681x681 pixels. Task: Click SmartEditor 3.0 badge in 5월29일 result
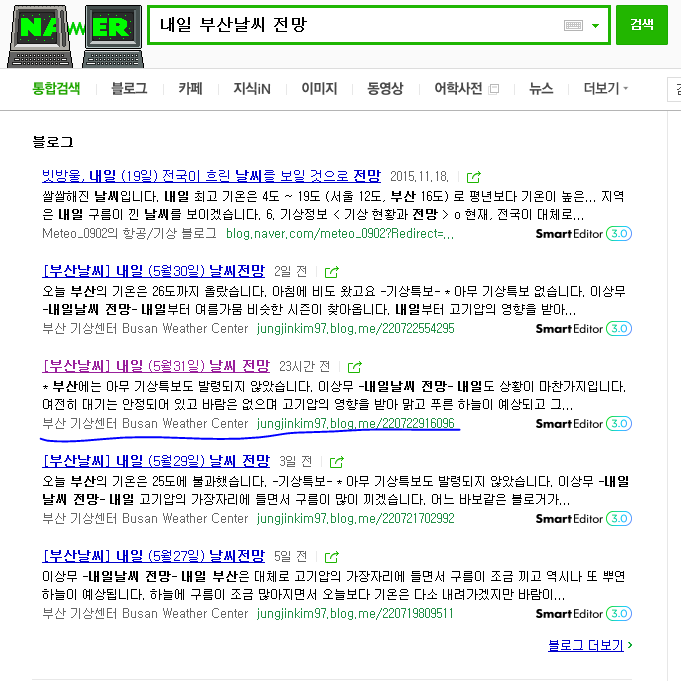pyautogui.click(x=583, y=519)
